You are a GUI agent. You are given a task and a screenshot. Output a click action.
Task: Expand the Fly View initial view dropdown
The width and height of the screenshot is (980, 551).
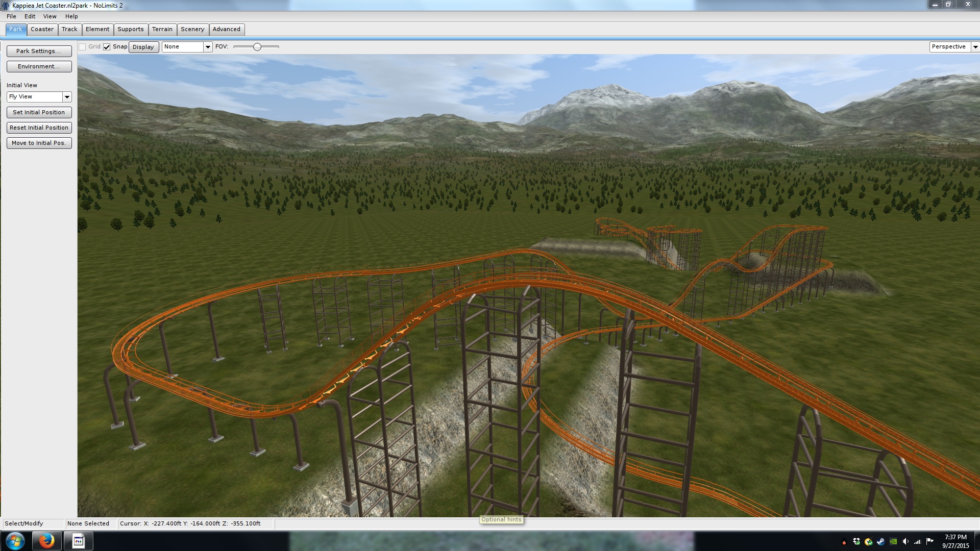point(66,97)
